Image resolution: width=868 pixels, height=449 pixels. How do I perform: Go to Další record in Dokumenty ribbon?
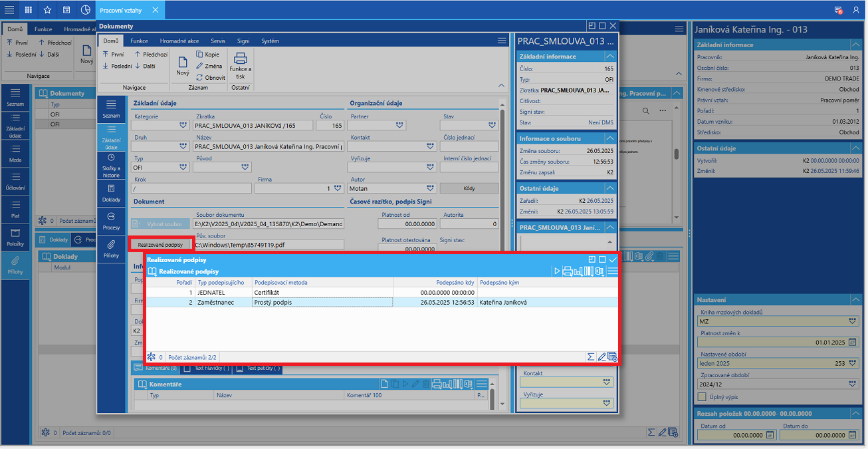pos(145,66)
